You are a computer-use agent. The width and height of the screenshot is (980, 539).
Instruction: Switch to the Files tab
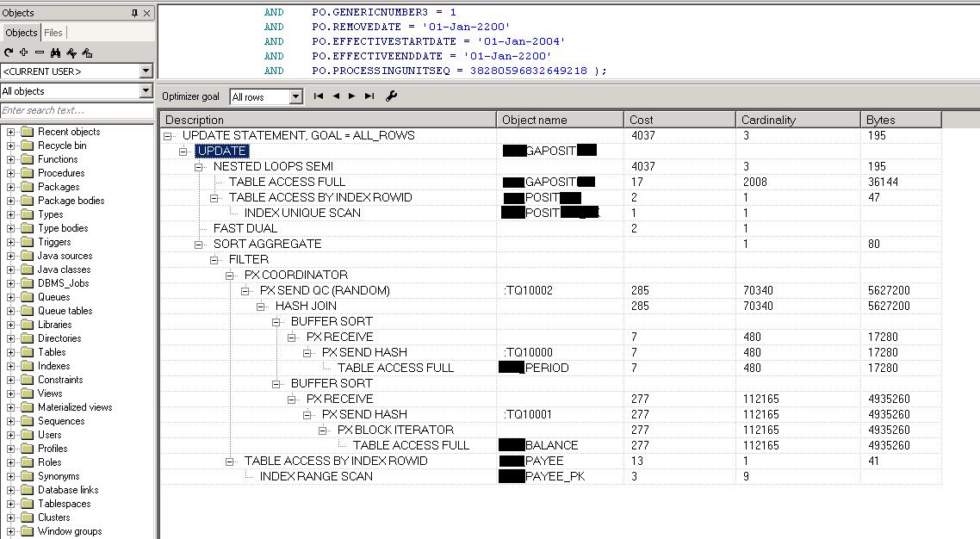pyautogui.click(x=53, y=33)
